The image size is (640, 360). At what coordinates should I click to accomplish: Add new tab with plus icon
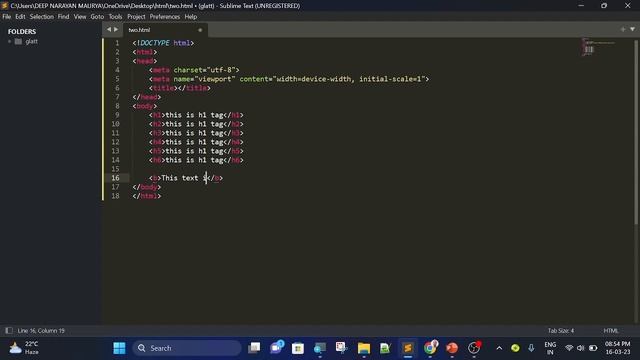pyautogui.click(x=622, y=29)
